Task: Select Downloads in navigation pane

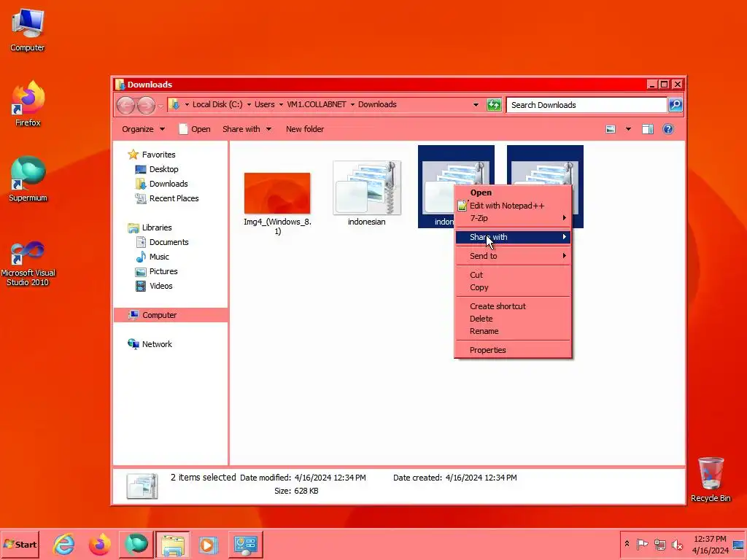Action: coord(161,184)
